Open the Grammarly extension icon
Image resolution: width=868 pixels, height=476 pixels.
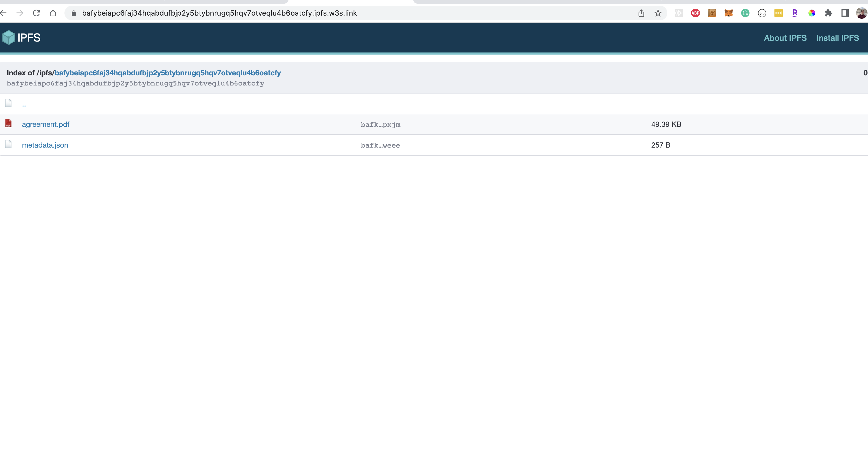pyautogui.click(x=745, y=13)
